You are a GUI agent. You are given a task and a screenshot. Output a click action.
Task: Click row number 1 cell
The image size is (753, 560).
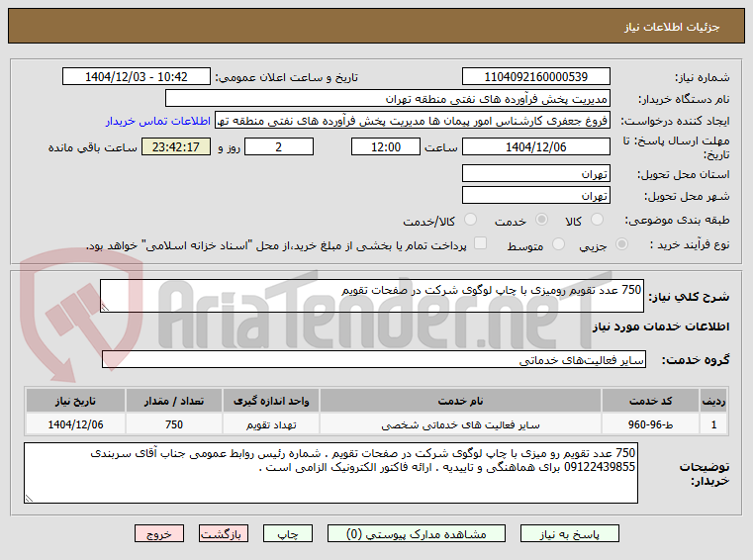pyautogui.click(x=713, y=424)
